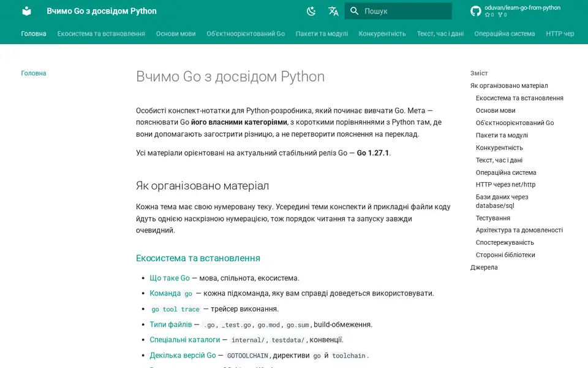588x368 pixels.
Task: Select the Головна tab
Action: (x=33, y=33)
